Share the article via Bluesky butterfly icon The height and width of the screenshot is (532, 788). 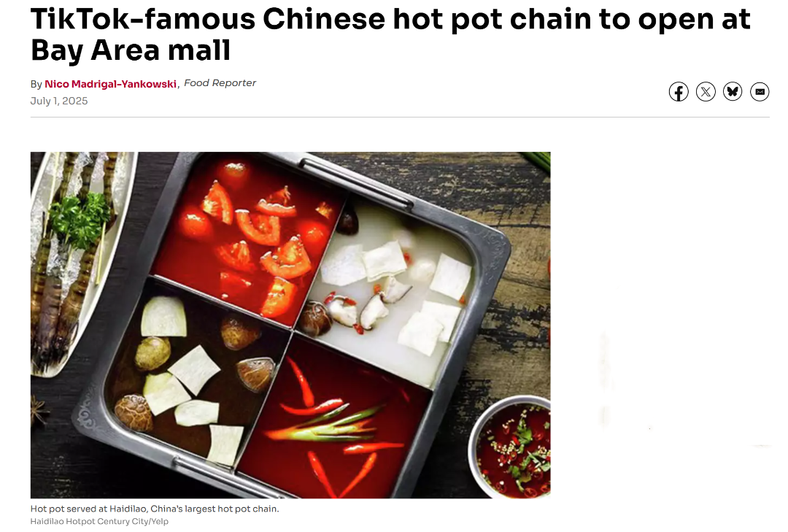point(733,91)
